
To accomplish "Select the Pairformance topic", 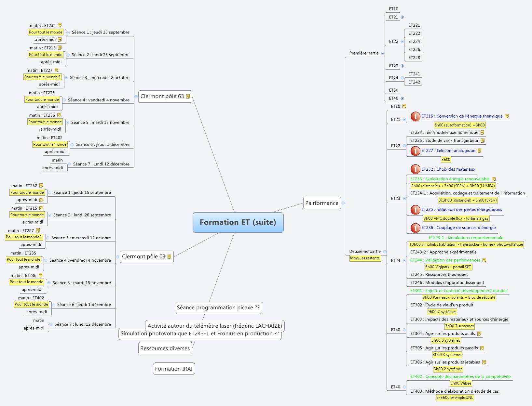I will tap(322, 203).
